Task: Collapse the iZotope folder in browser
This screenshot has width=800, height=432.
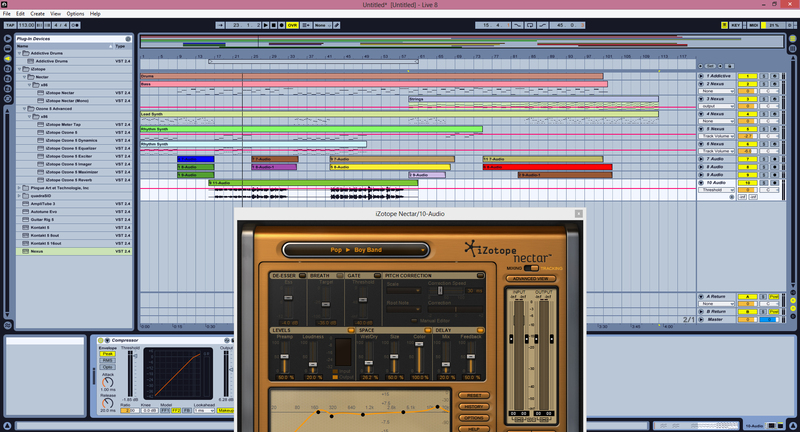Action: click(20, 69)
